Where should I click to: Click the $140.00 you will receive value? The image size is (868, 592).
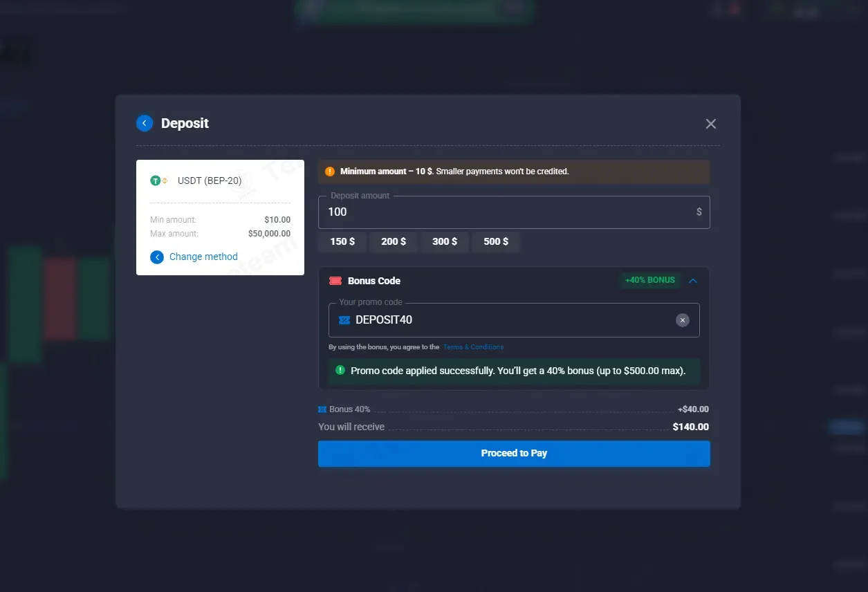(690, 427)
